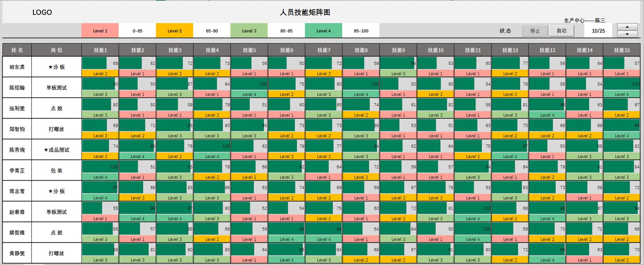Click the 状态 label

coord(505,31)
